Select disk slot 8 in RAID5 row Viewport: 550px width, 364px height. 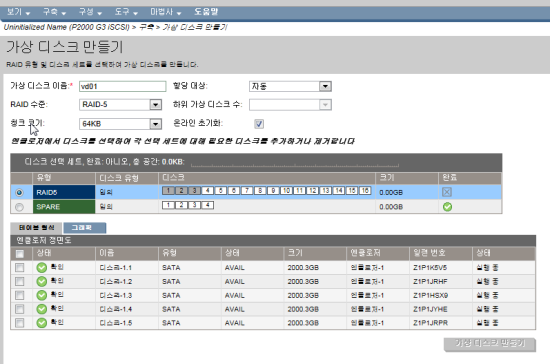(260, 190)
